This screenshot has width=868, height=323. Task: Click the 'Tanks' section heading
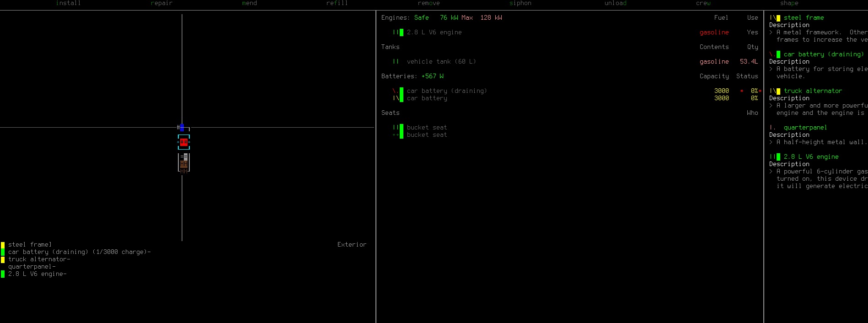click(390, 47)
